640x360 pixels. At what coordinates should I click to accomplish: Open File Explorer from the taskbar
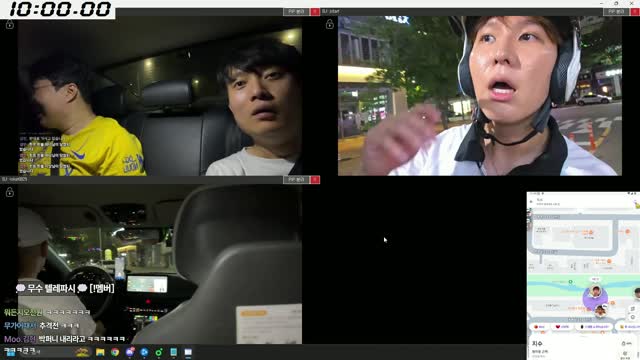pos(100,352)
